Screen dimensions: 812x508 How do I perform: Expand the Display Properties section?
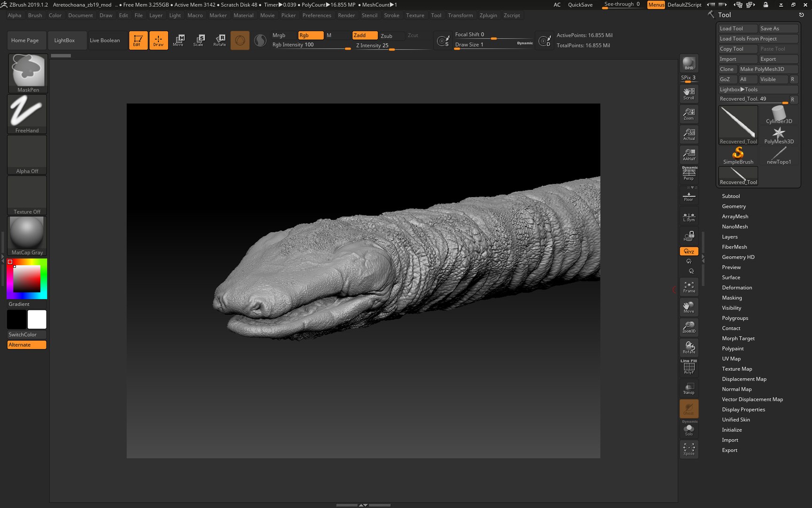click(743, 410)
